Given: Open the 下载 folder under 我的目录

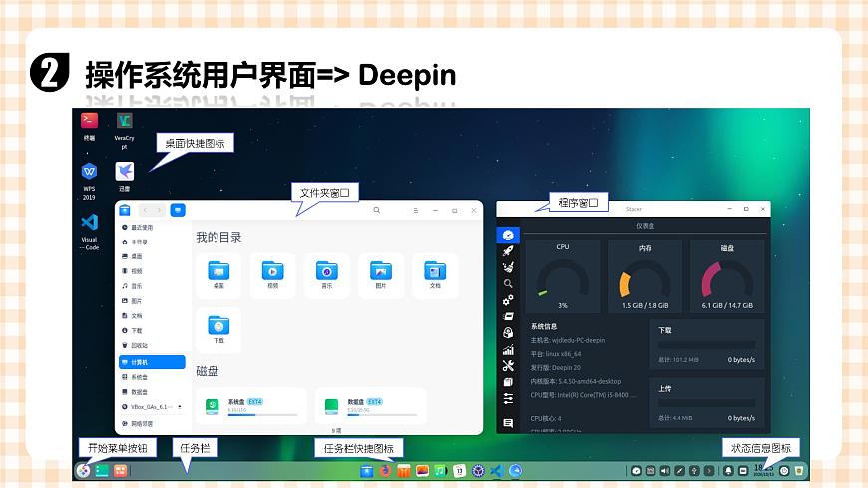Looking at the screenshot, I should pos(218,330).
